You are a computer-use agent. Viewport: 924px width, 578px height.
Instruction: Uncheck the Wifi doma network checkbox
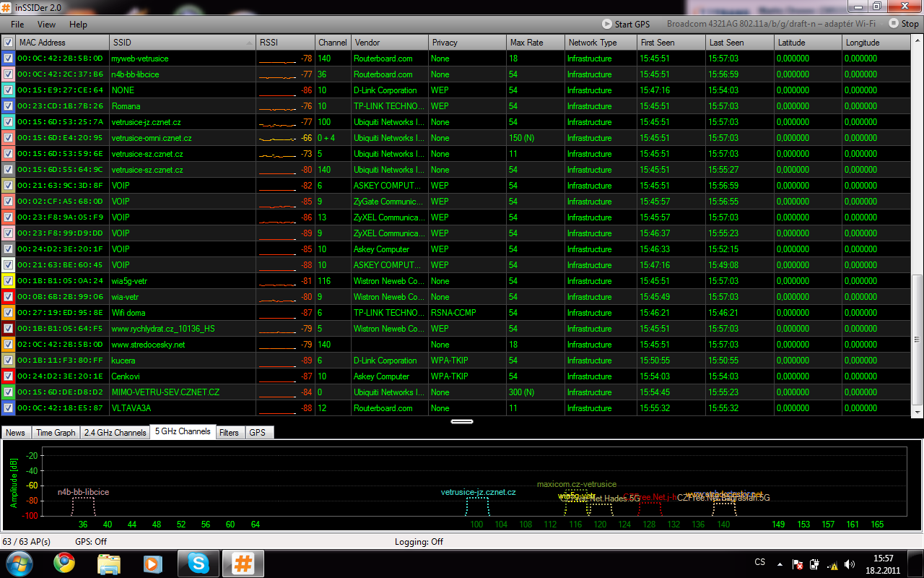tap(8, 313)
